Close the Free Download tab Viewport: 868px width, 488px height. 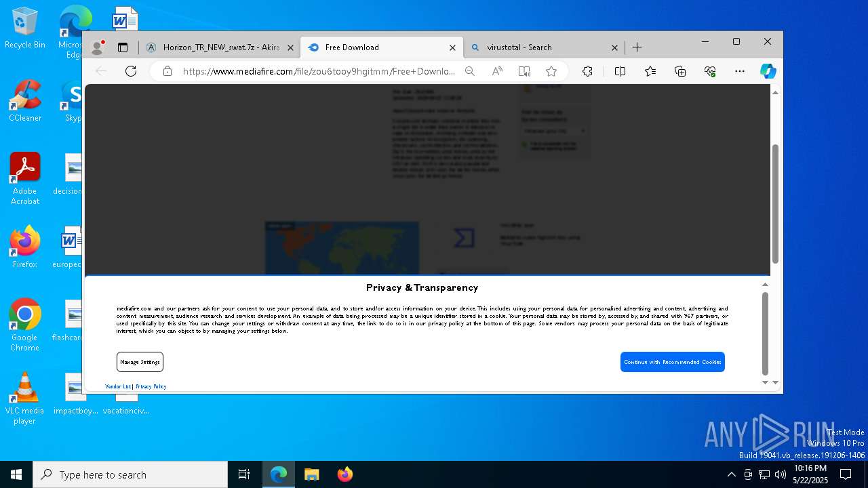coord(452,47)
